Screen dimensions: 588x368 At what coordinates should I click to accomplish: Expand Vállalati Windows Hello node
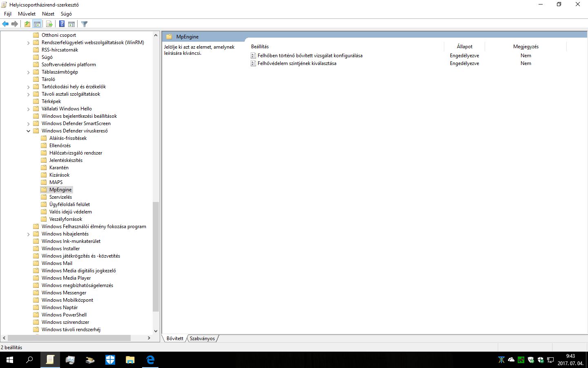click(x=28, y=109)
